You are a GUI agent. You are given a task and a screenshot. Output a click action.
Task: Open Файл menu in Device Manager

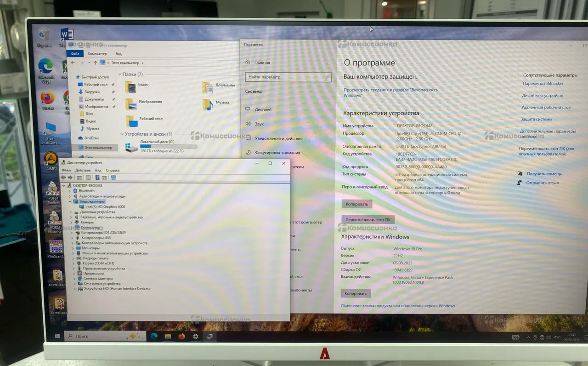point(66,170)
